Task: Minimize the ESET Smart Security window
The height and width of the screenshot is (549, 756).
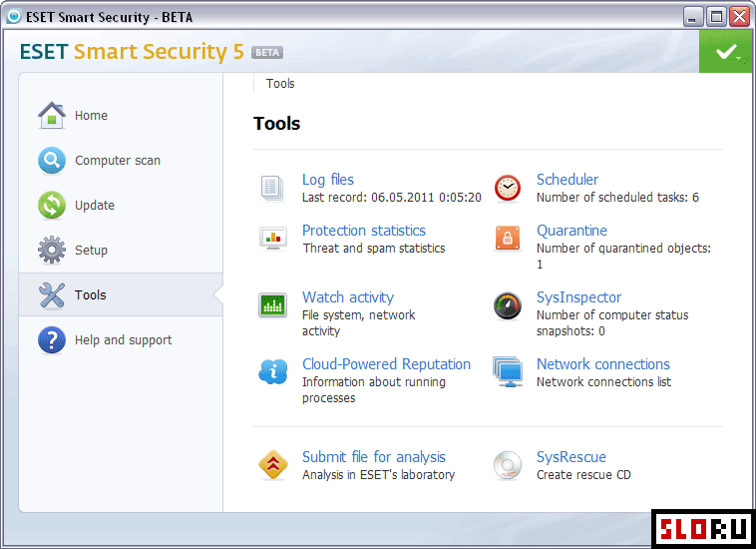Action: point(692,17)
